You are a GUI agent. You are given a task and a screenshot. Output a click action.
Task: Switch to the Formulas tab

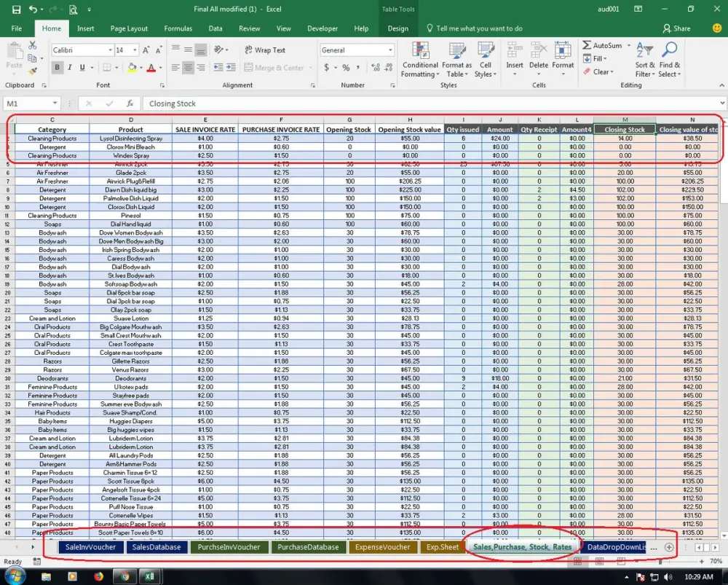point(178,28)
